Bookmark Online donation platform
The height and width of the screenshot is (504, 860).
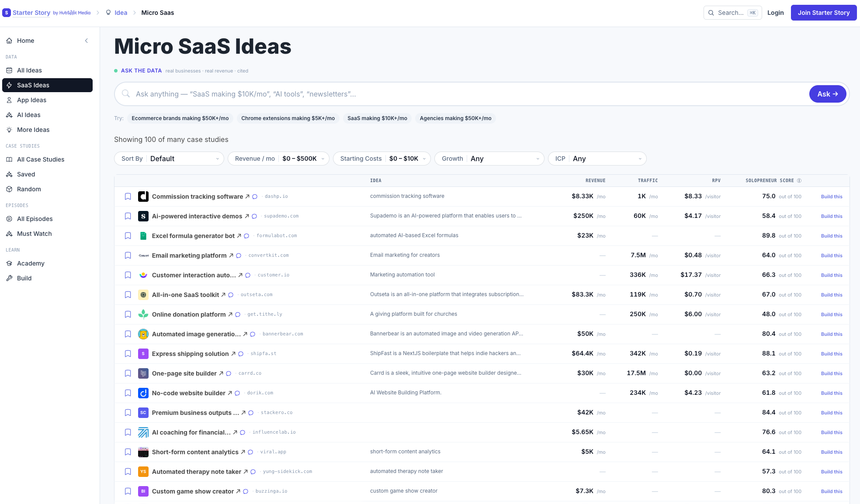128,314
